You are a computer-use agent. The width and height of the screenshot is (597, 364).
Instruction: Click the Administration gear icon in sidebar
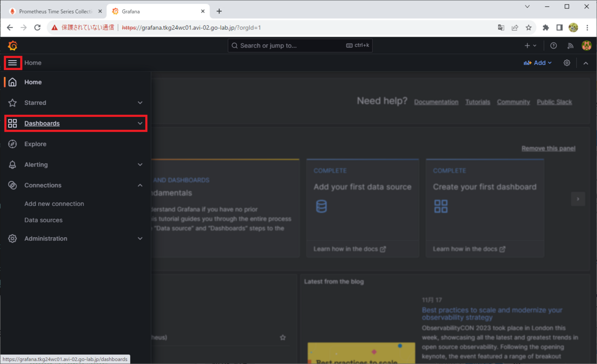tap(13, 239)
